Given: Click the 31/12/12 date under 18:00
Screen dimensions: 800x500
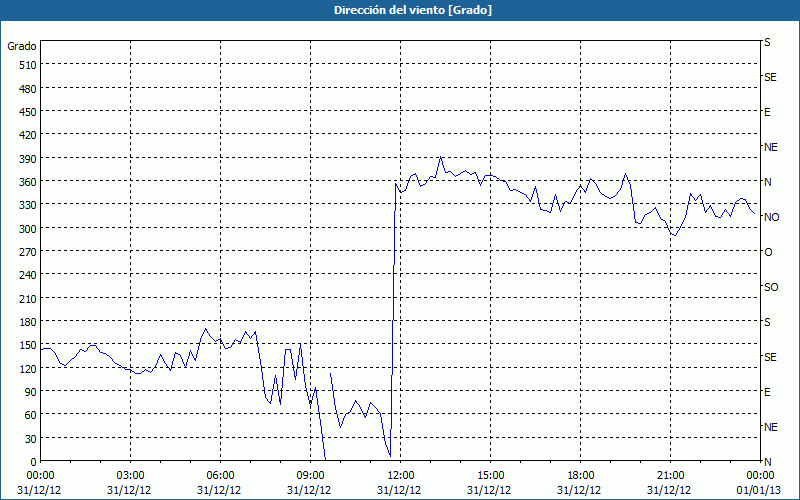Looking at the screenshot, I should coord(579,490).
